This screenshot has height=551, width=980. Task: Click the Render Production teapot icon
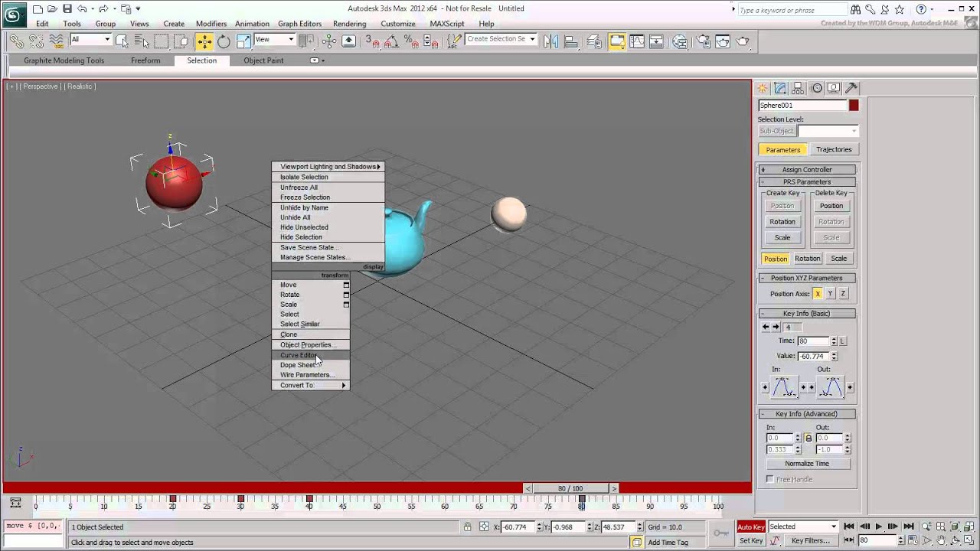[743, 41]
